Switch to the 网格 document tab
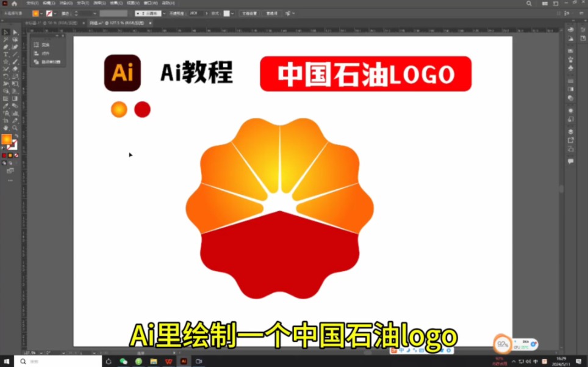The height and width of the screenshot is (367, 588). [110, 23]
